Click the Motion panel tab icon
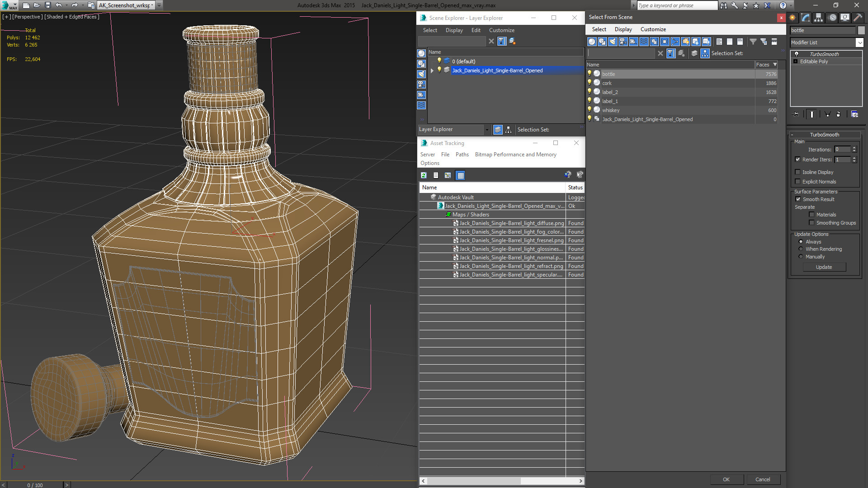Viewport: 868px width, 488px height. pos(832,18)
